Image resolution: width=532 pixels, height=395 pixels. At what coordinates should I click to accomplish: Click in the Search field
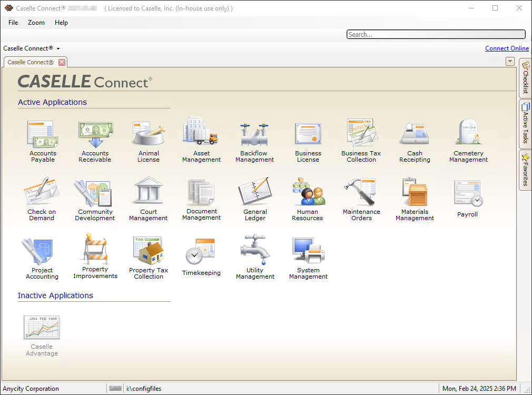[x=436, y=34]
